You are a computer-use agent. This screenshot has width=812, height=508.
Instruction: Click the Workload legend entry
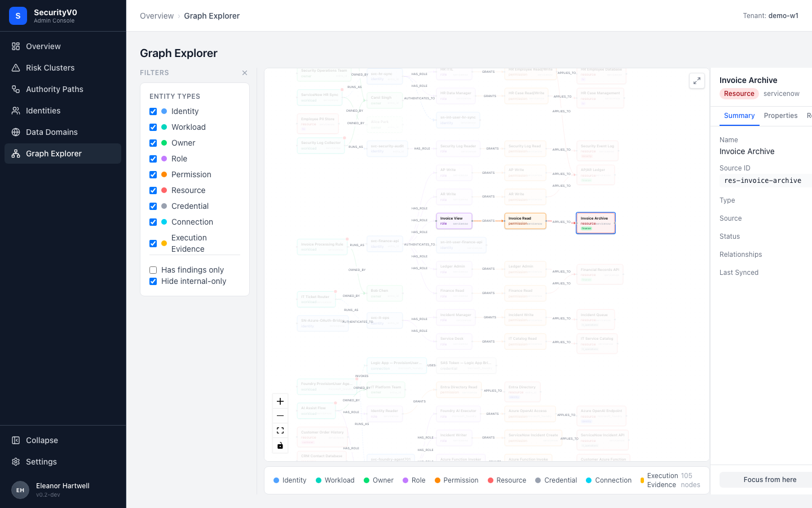(335, 480)
